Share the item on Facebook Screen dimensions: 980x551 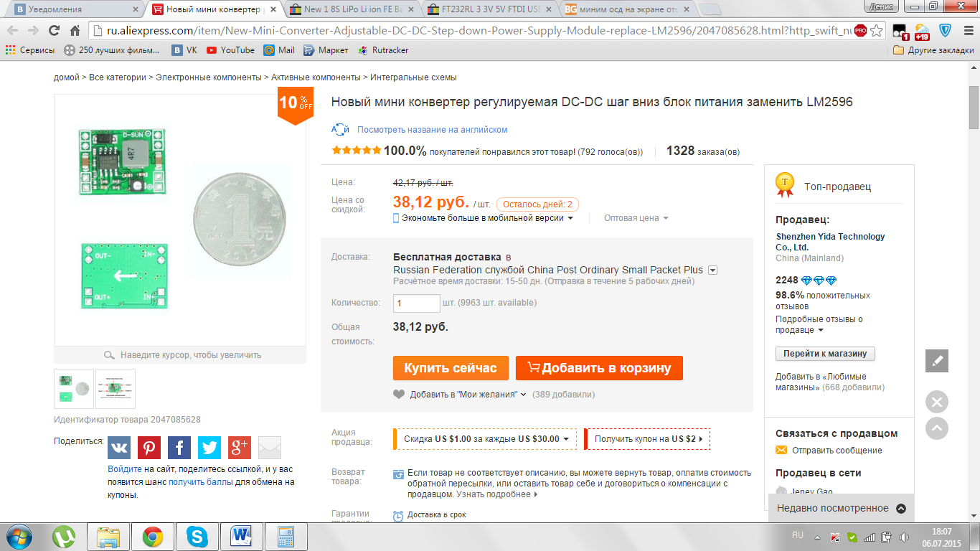pyautogui.click(x=179, y=448)
